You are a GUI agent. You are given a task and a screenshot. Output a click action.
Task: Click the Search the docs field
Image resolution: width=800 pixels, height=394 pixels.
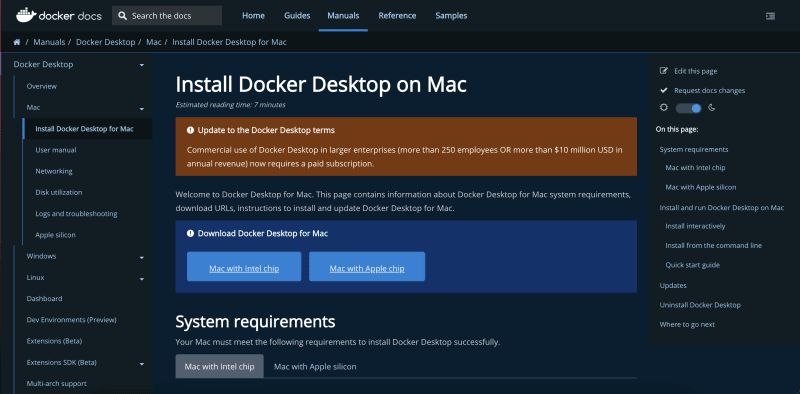coord(167,16)
